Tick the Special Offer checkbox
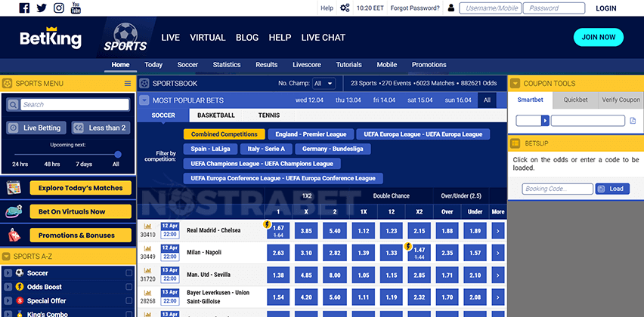This screenshot has width=644, height=317. tap(129, 301)
